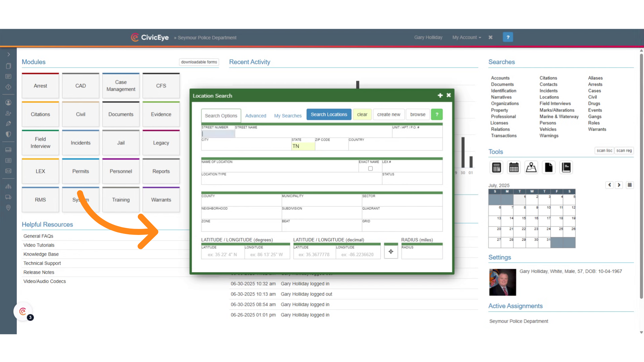Click the crosshair locate button

tap(391, 251)
